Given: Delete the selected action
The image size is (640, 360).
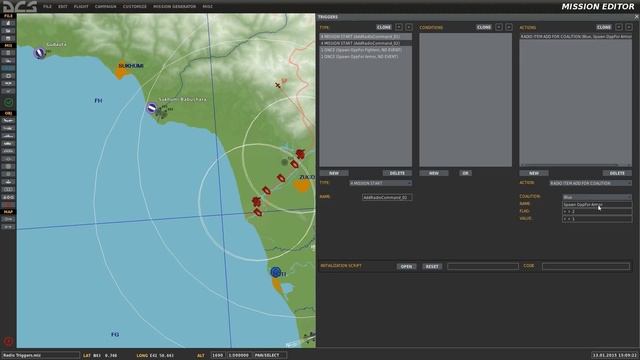Looking at the screenshot, I should 617,173.
